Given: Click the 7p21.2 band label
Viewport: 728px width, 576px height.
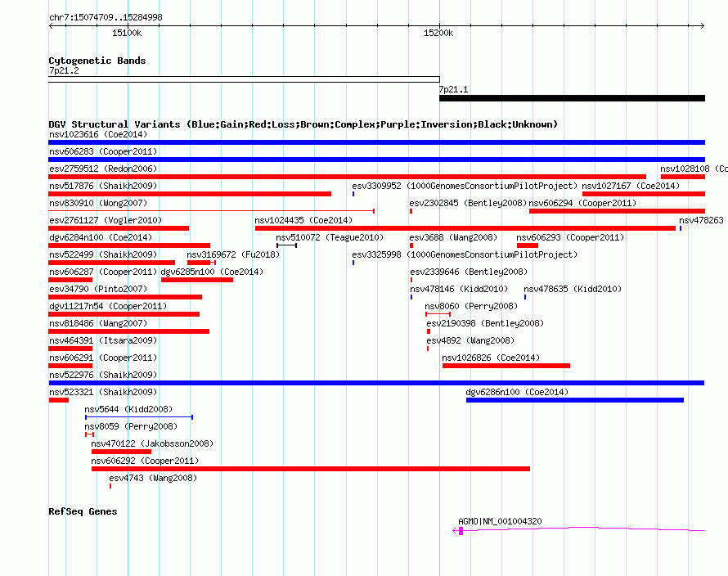Looking at the screenshot, I should pyautogui.click(x=64, y=71).
